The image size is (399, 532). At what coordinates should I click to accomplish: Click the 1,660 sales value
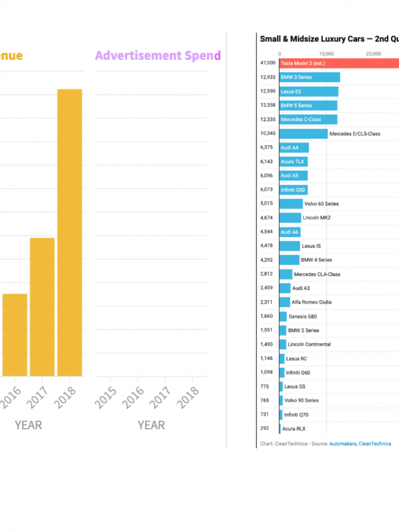(267, 316)
